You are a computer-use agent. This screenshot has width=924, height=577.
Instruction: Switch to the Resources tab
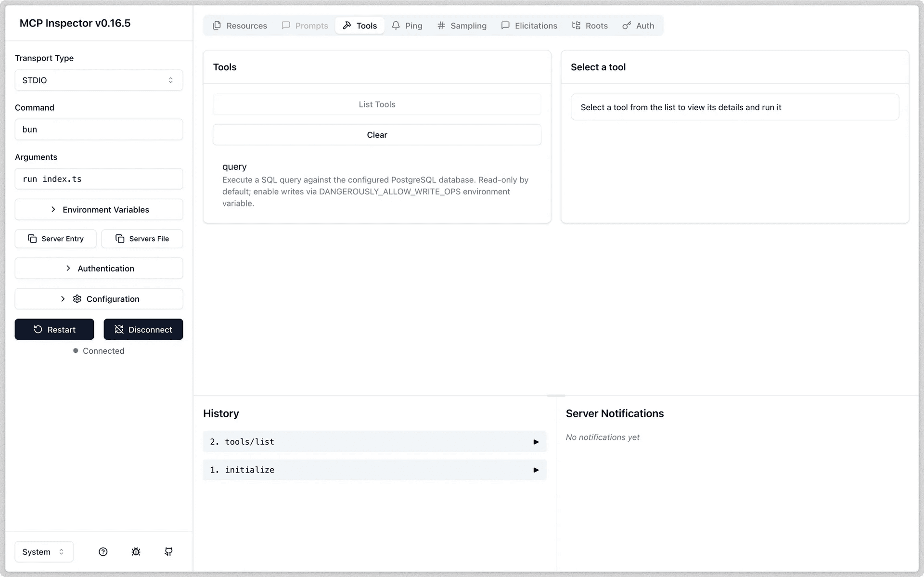[240, 26]
